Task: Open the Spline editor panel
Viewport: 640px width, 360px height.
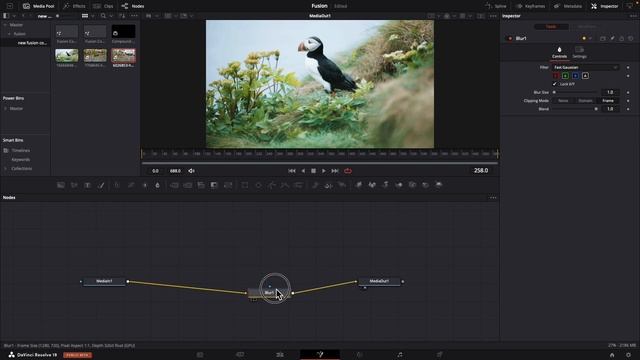Action: tap(496, 6)
